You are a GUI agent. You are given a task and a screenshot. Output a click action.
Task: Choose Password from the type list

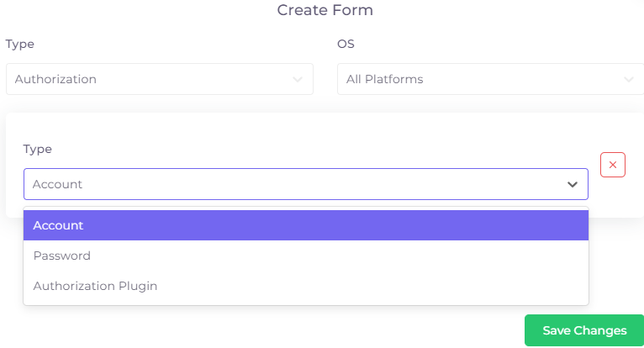[305, 256]
